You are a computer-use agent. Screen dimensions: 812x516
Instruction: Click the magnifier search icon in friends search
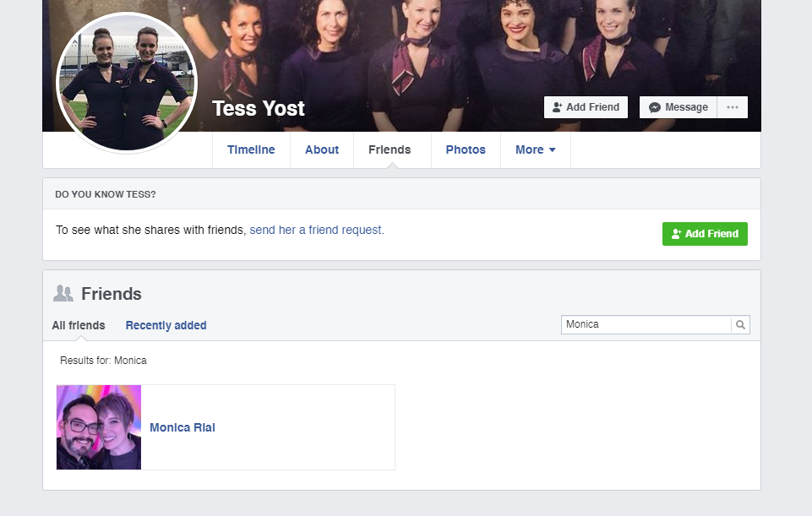(740, 324)
